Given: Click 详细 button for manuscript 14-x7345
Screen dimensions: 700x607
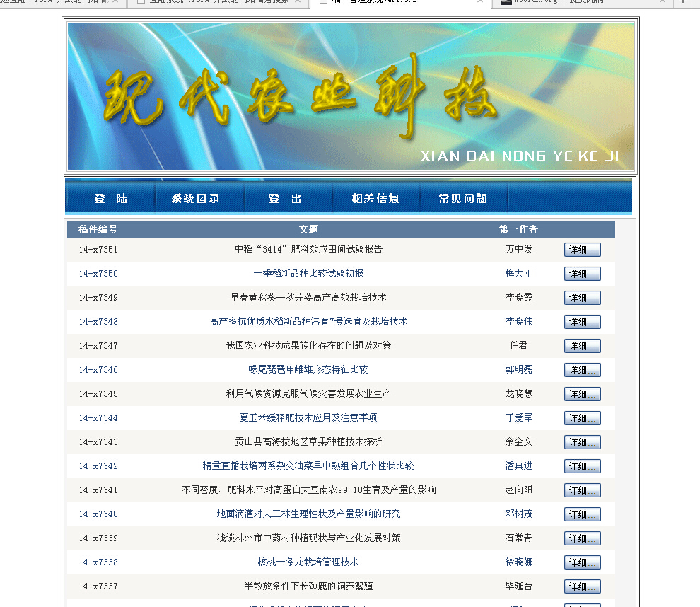Looking at the screenshot, I should tap(582, 394).
